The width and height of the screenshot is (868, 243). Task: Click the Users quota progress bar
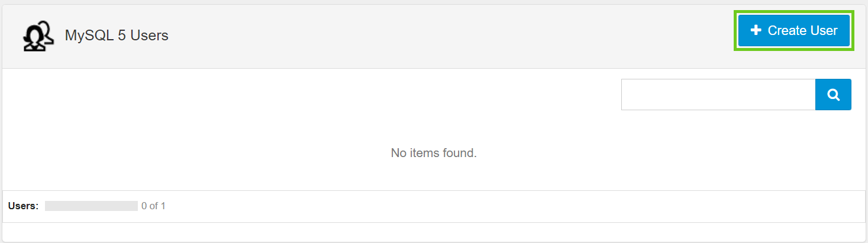[x=91, y=206]
